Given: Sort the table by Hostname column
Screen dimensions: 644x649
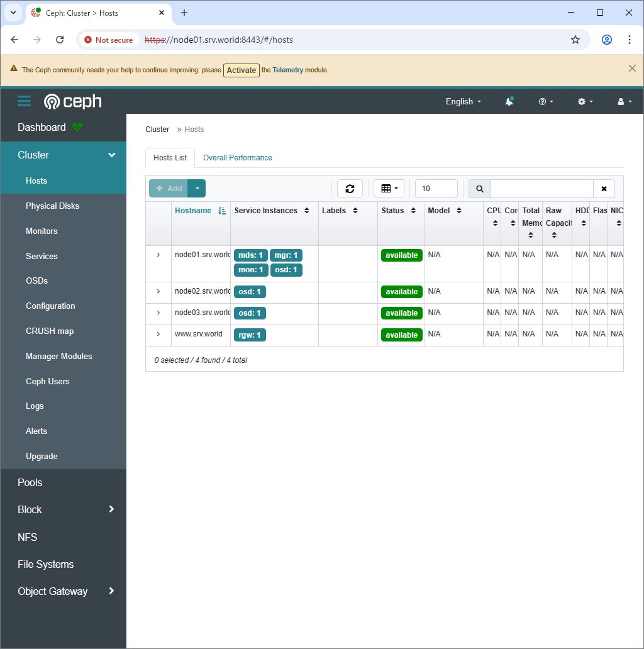Looking at the screenshot, I should click(193, 211).
